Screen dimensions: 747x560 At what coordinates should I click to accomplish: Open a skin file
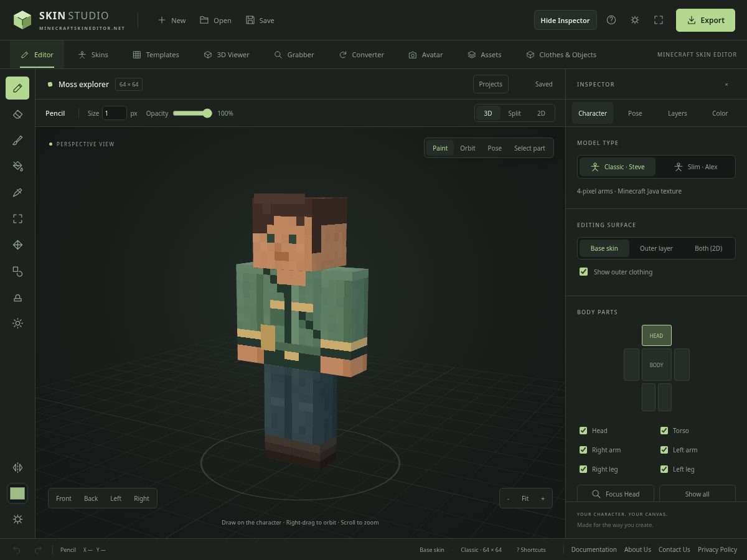(x=215, y=20)
